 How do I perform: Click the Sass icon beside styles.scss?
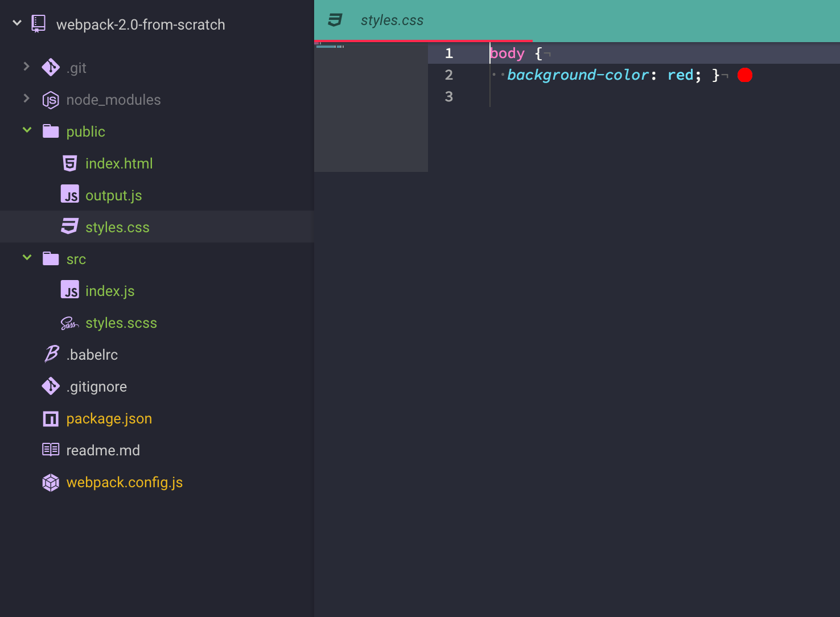tap(69, 323)
